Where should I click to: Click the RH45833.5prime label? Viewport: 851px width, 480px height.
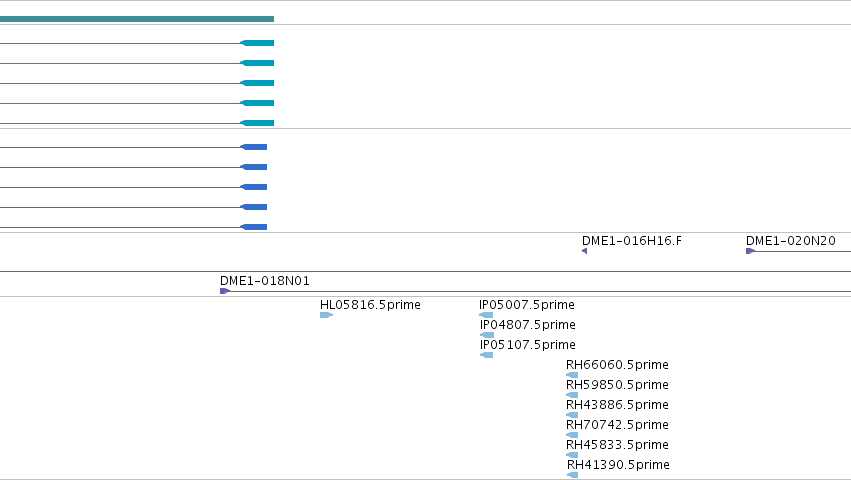tap(617, 445)
